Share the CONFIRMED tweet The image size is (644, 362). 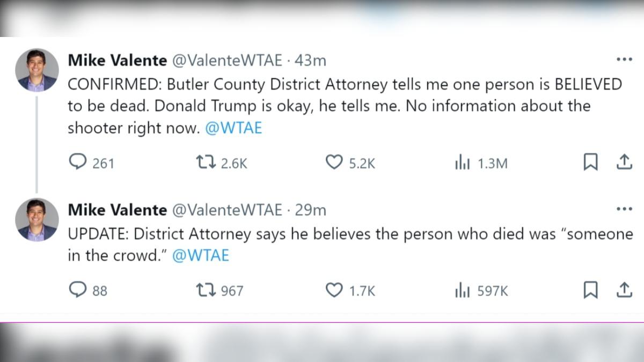pyautogui.click(x=624, y=162)
